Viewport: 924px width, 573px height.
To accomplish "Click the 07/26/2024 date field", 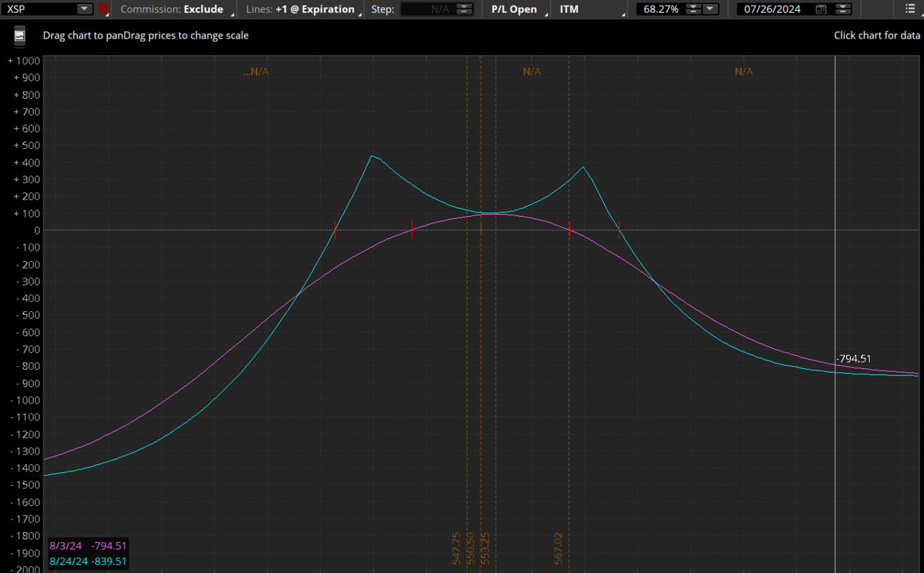I will coord(775,9).
